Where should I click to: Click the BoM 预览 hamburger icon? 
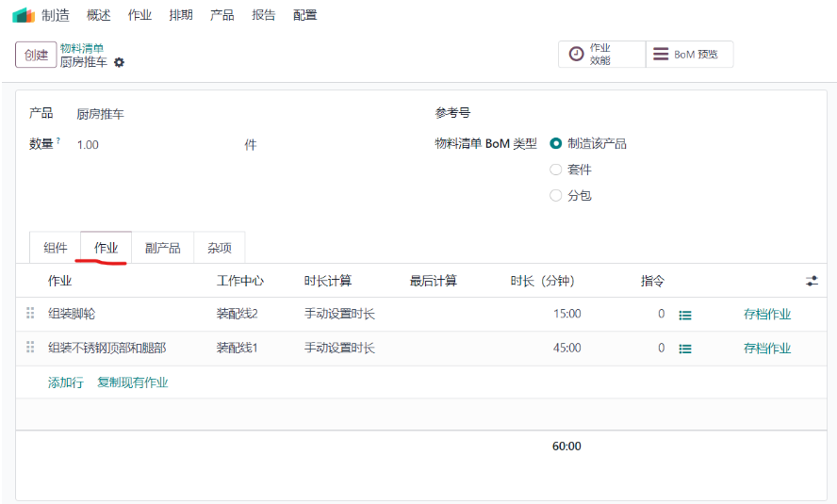661,54
